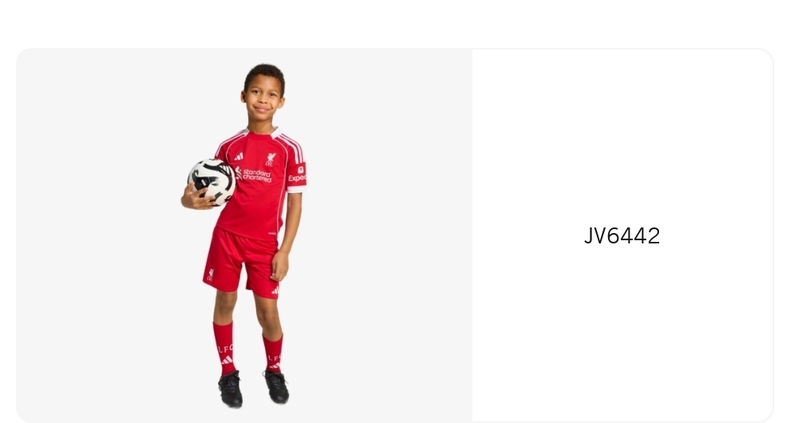
Task: Click the boy's smiling face
Action: click(263, 101)
